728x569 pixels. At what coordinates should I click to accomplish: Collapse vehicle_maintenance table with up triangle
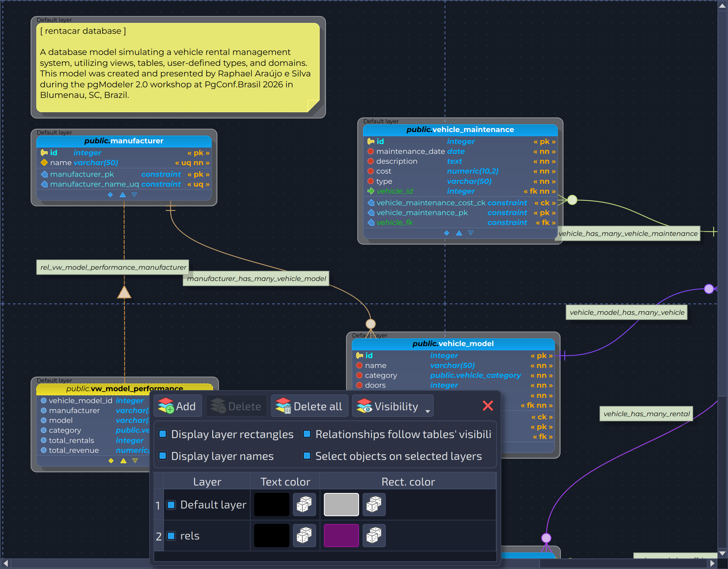coord(459,233)
